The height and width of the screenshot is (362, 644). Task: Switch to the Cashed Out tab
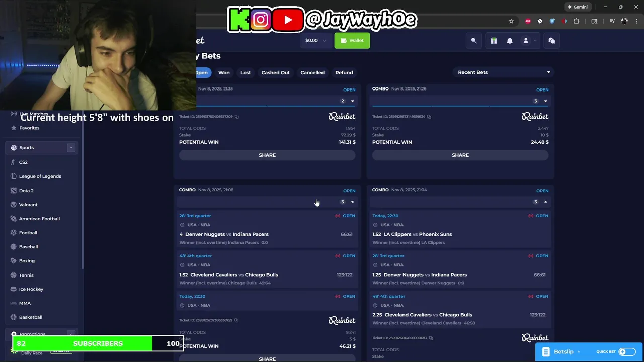tap(276, 73)
